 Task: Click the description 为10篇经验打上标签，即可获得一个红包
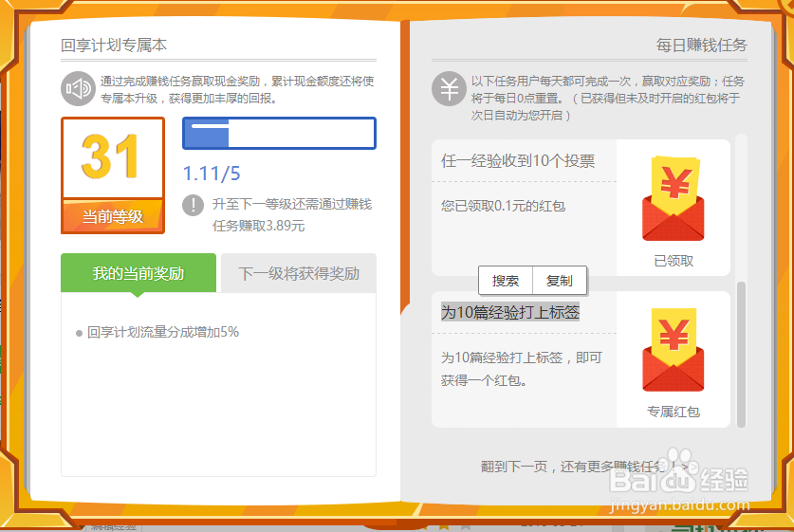(x=522, y=369)
